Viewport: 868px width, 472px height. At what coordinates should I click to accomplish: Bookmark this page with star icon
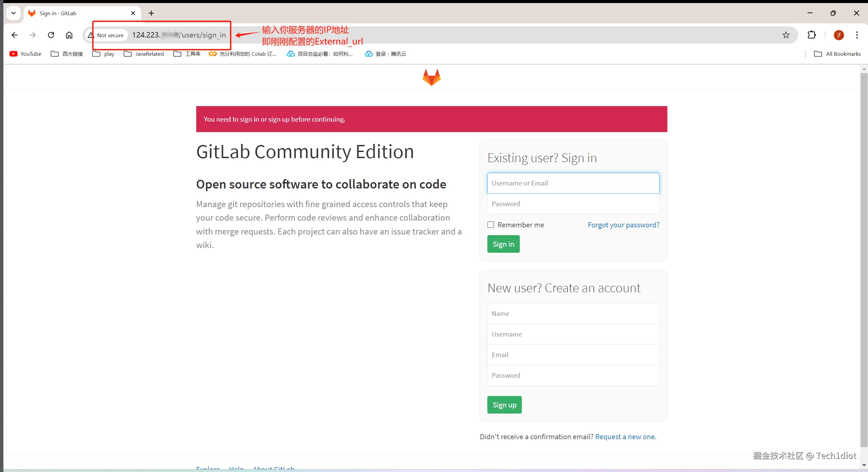(786, 35)
